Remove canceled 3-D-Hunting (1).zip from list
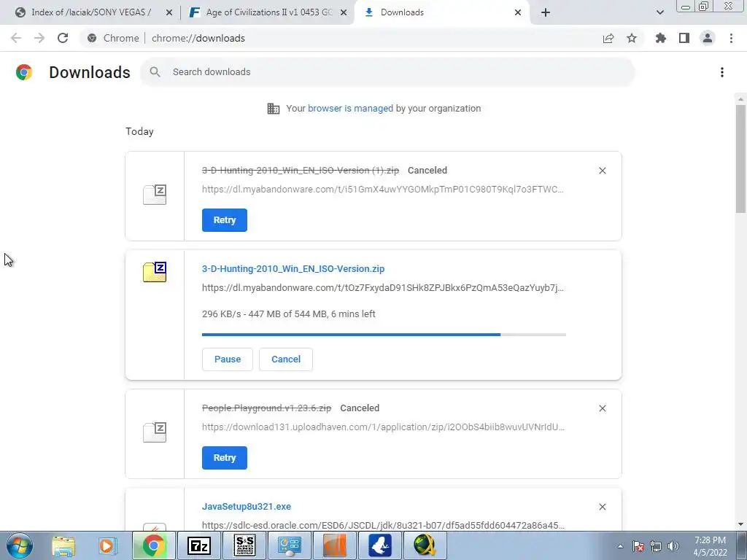 [x=602, y=171]
